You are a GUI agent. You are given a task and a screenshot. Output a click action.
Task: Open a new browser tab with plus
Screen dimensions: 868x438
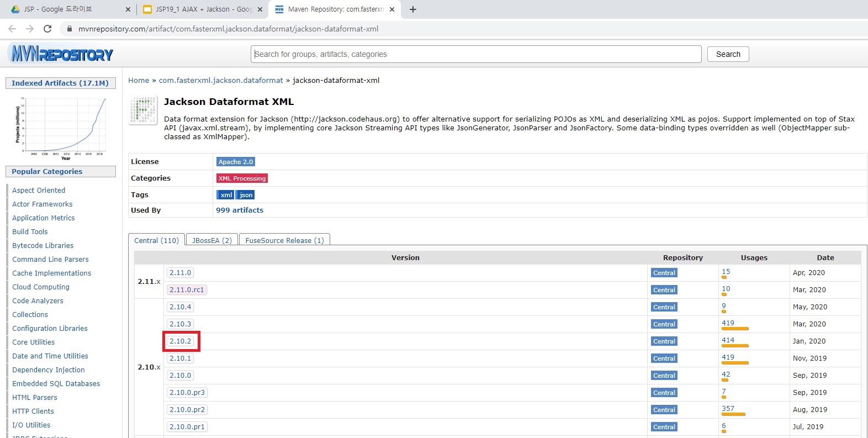tap(413, 9)
